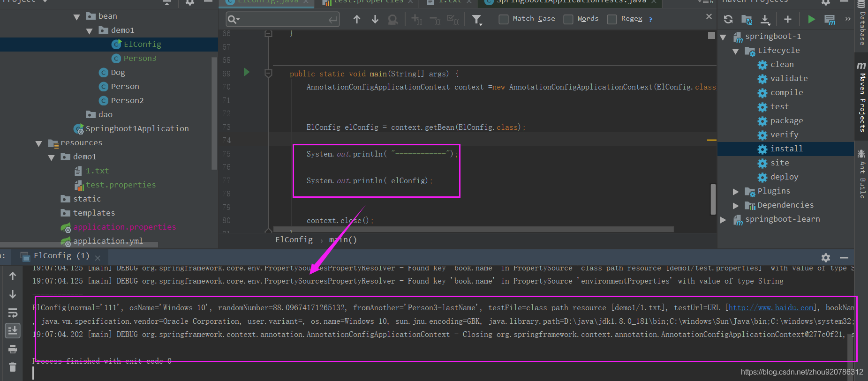Open test.properties file in tree
Image resolution: width=868 pixels, height=381 pixels.
121,185
